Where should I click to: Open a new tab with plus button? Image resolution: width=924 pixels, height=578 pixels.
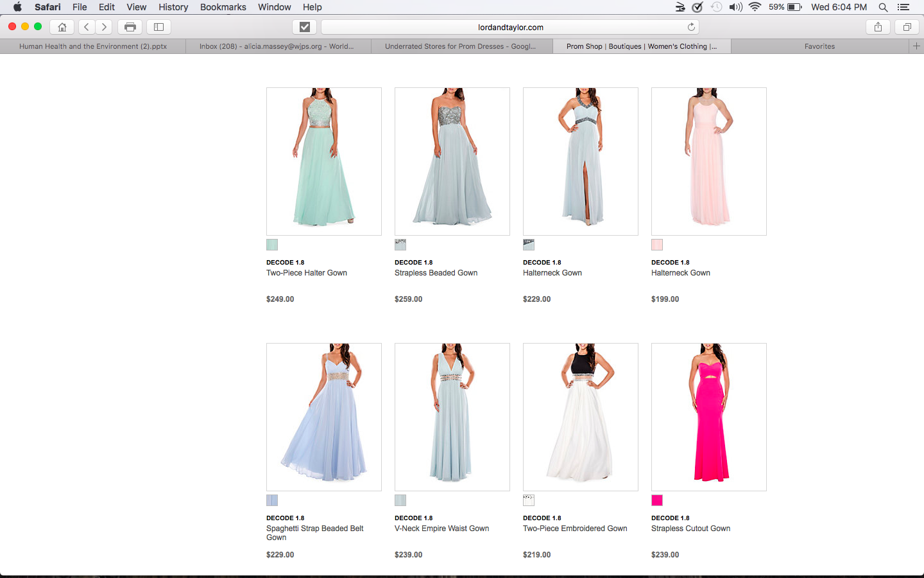pyautogui.click(x=916, y=46)
